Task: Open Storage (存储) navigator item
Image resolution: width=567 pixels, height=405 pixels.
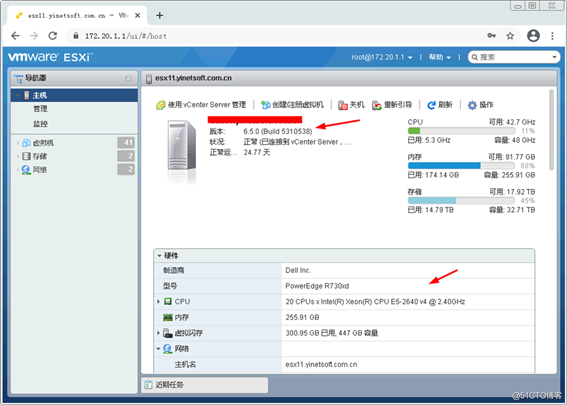Action: (x=40, y=156)
